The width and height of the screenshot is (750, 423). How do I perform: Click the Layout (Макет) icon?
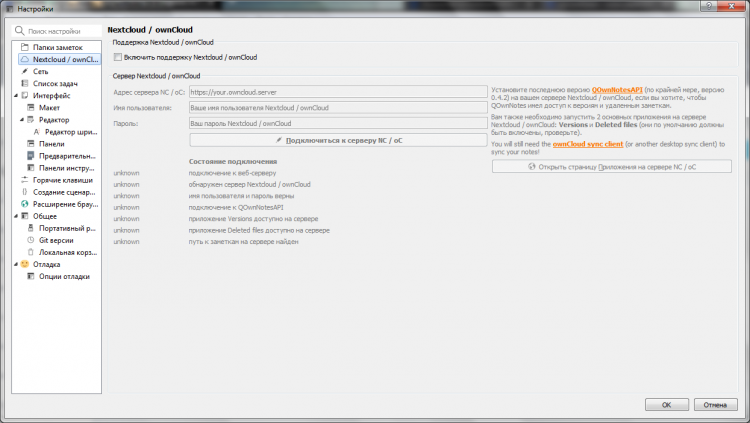[31, 107]
